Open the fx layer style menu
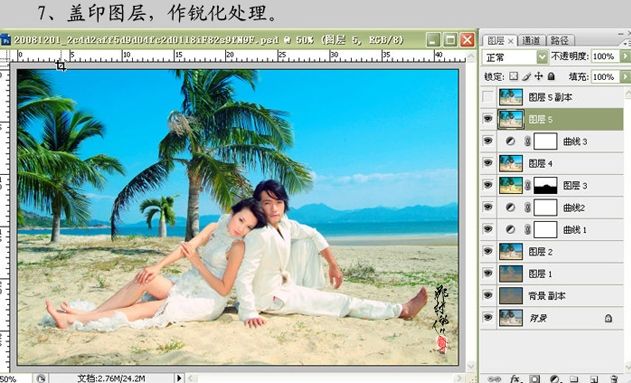Screen dimensions: 631x383 tap(516, 379)
